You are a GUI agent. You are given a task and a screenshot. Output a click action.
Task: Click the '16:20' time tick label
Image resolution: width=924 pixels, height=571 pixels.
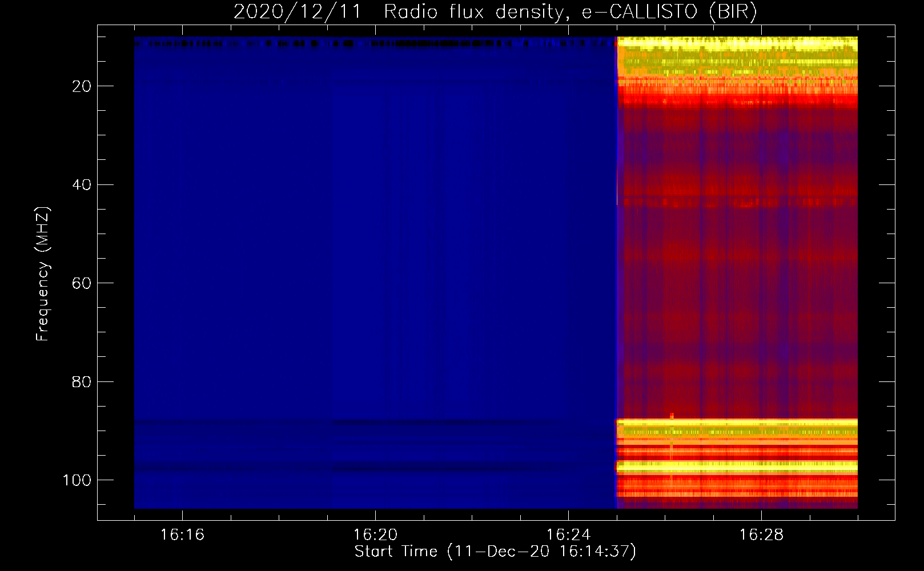tap(375, 534)
